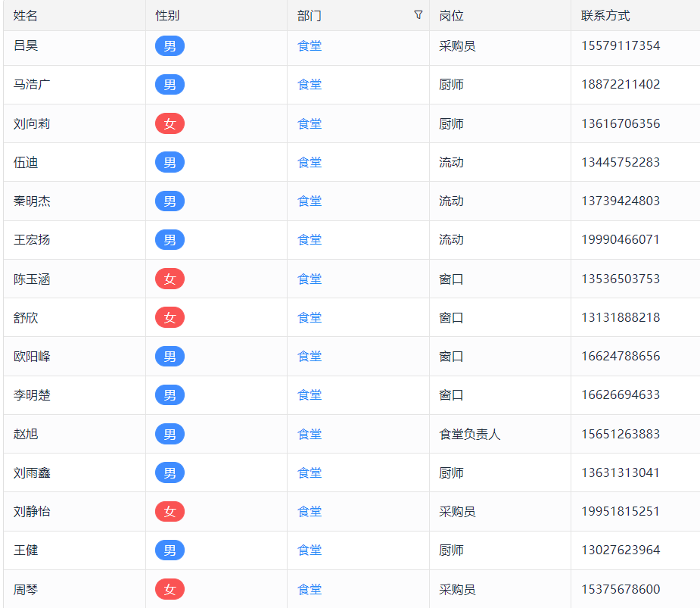
Task: Open the 食堂 link in 马浩广's row
Action: (310, 85)
